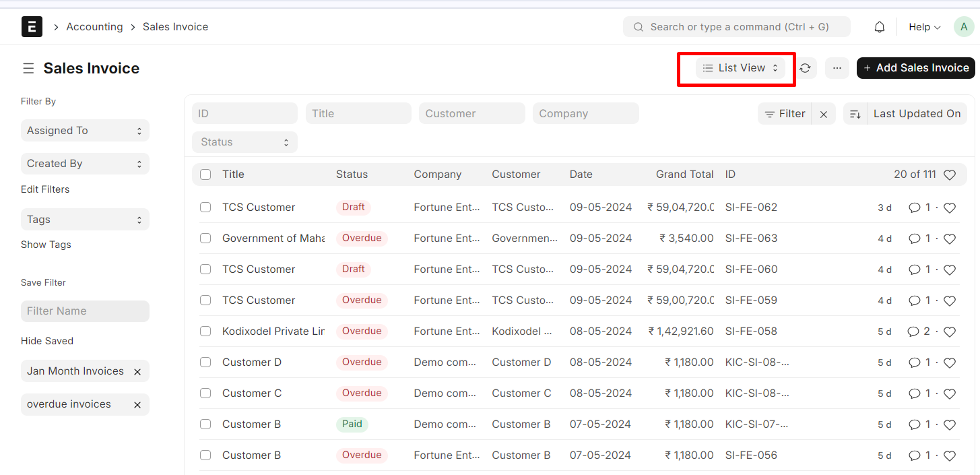Toggle sort direction icon beside Last Updated On
This screenshot has height=475, width=980.
855,114
